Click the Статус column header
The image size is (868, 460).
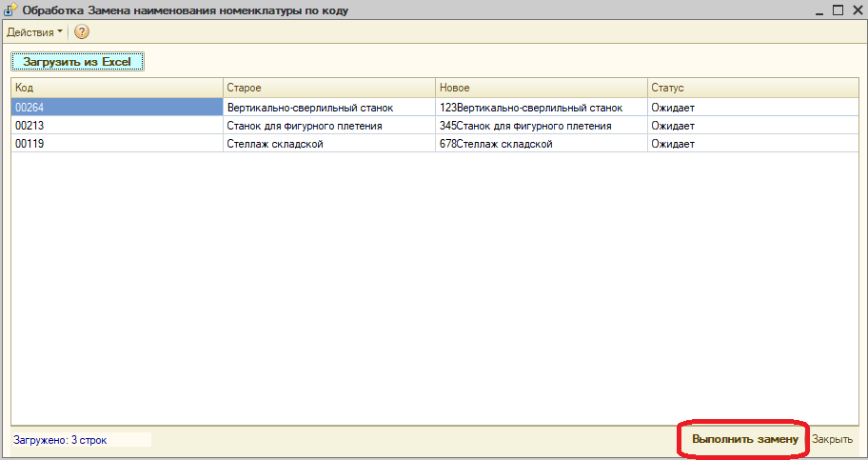(752, 88)
